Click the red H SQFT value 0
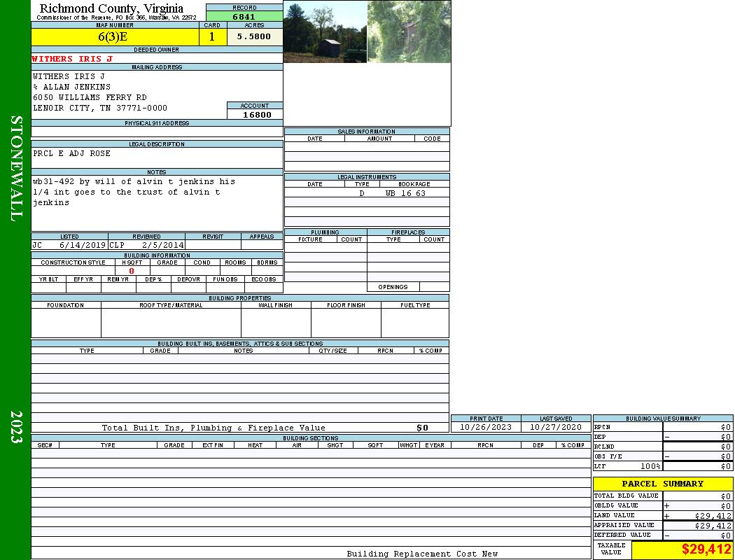This screenshot has width=735, height=560. pyautogui.click(x=131, y=271)
